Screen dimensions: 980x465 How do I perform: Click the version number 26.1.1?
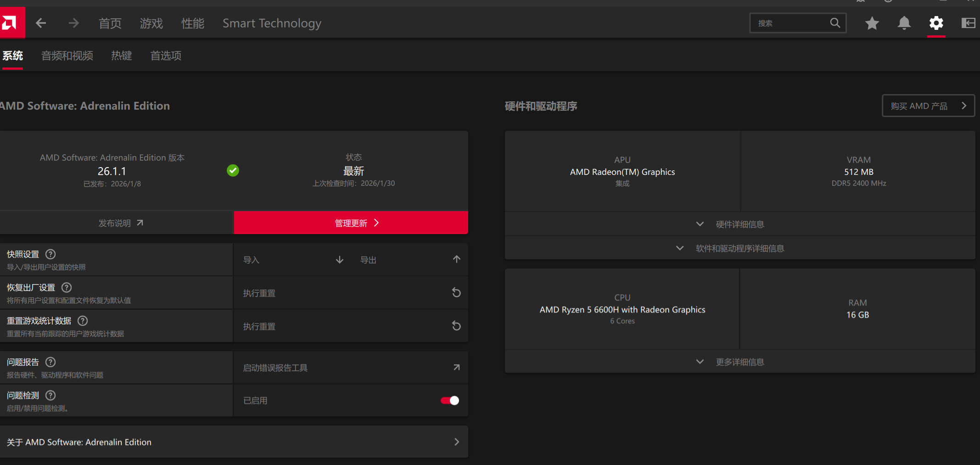tap(112, 171)
